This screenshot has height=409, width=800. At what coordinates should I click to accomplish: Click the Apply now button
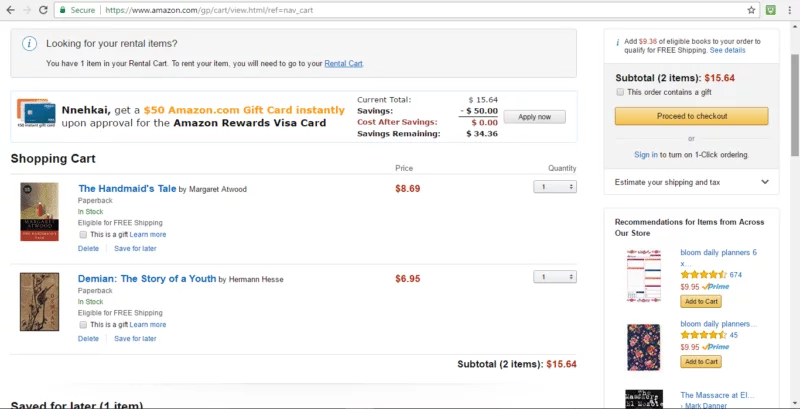tap(534, 117)
